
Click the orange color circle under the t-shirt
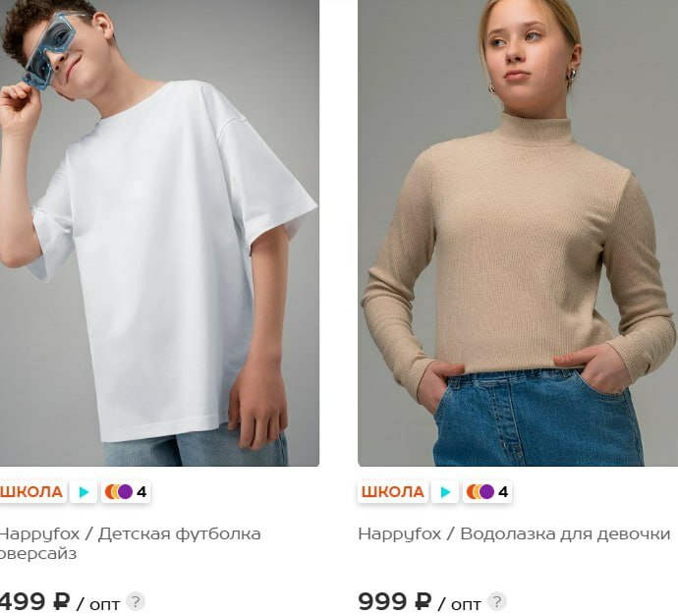[108, 492]
